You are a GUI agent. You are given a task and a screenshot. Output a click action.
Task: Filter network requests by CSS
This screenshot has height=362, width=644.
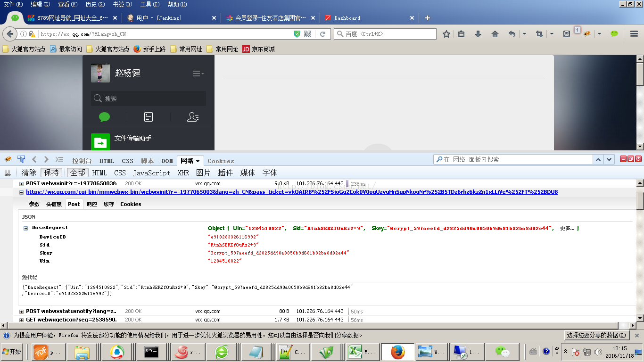(120, 173)
